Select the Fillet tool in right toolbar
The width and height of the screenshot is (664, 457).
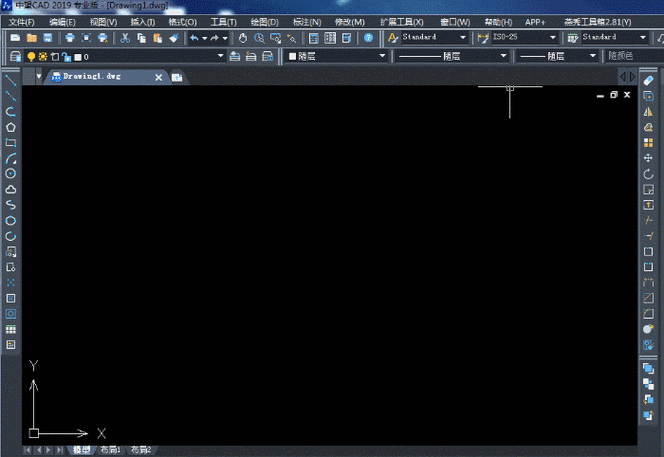pos(648,313)
